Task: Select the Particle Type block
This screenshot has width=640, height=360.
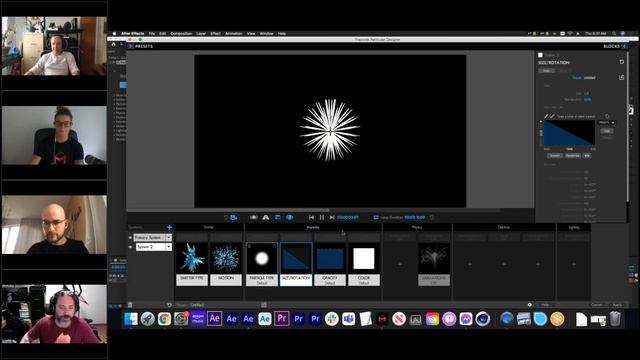Action: (262, 264)
